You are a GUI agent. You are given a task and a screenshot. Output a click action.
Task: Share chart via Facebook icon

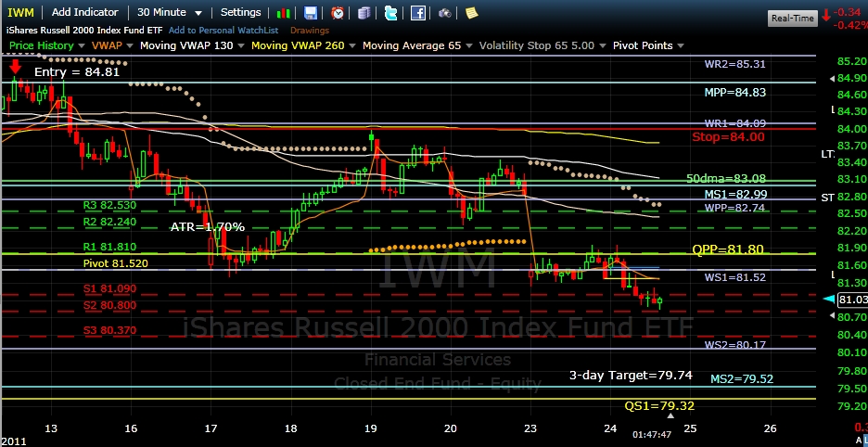[x=418, y=13]
